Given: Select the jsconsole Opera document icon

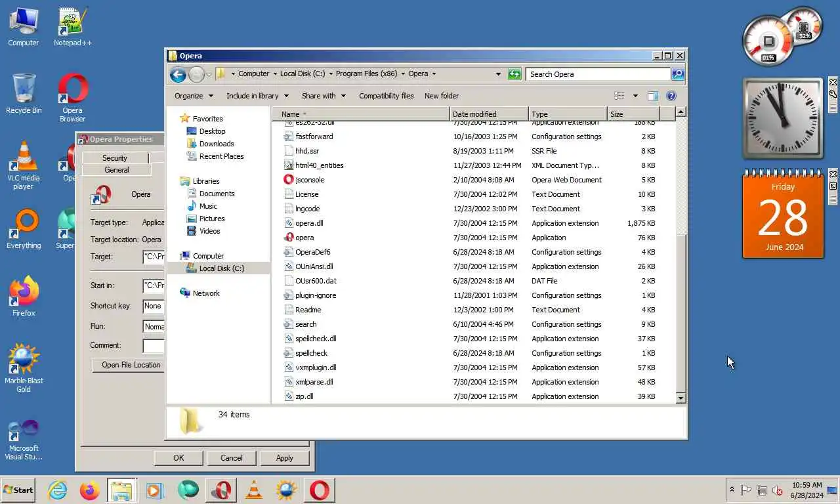Looking at the screenshot, I should [289, 180].
